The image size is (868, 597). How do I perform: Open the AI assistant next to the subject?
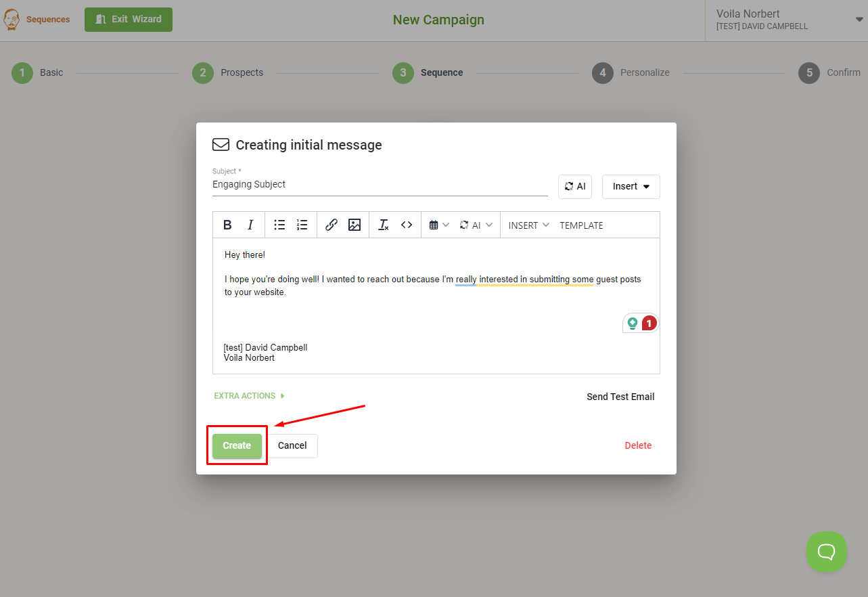tap(574, 186)
